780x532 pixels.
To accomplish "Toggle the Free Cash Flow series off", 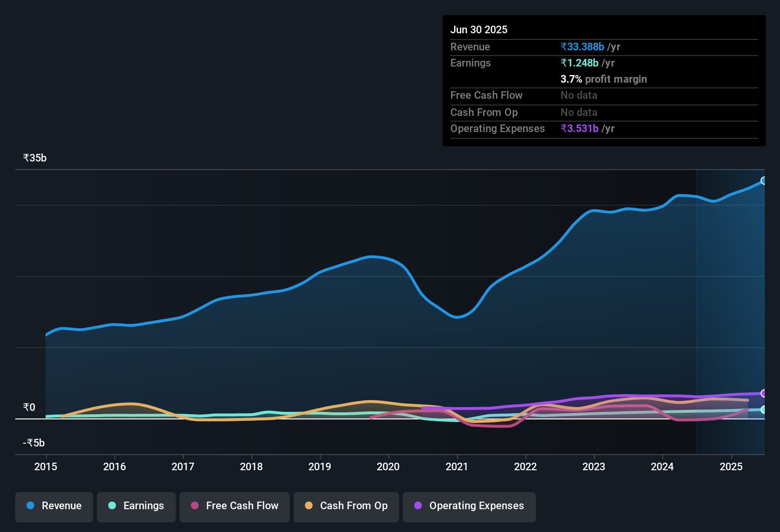I will (234, 506).
